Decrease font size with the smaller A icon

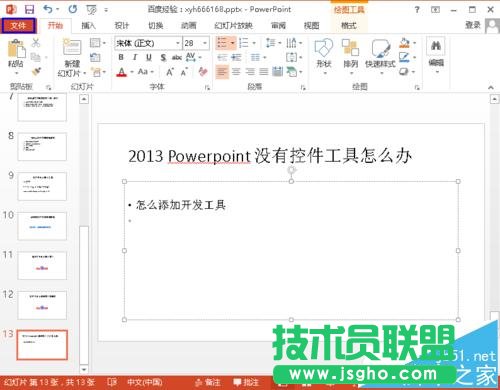tap(184, 72)
